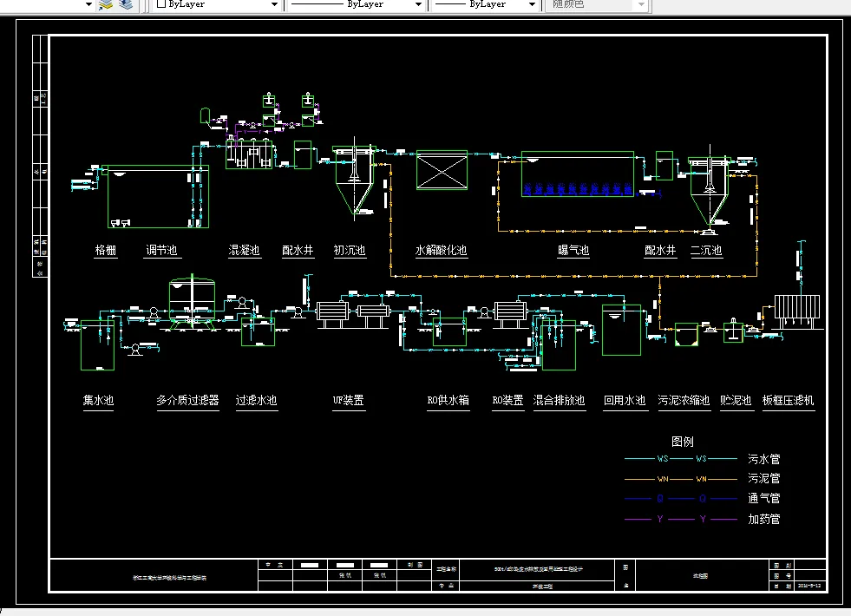Click the white ByLayer color swatch
The width and height of the screenshot is (851, 616).
point(161,3)
